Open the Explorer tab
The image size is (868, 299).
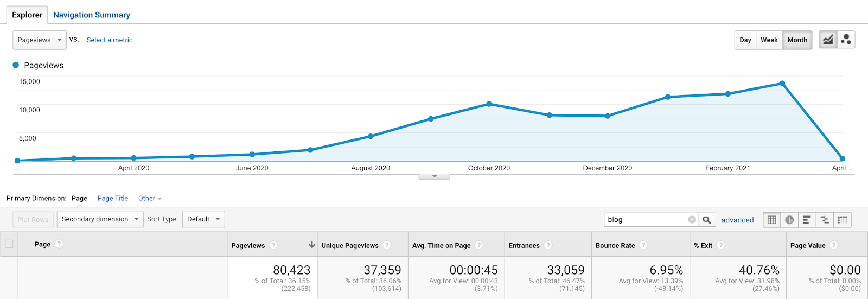27,15
